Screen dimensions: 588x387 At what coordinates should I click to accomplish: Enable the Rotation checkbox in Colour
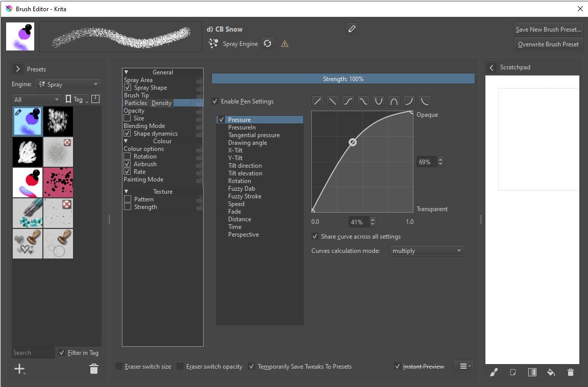point(128,156)
